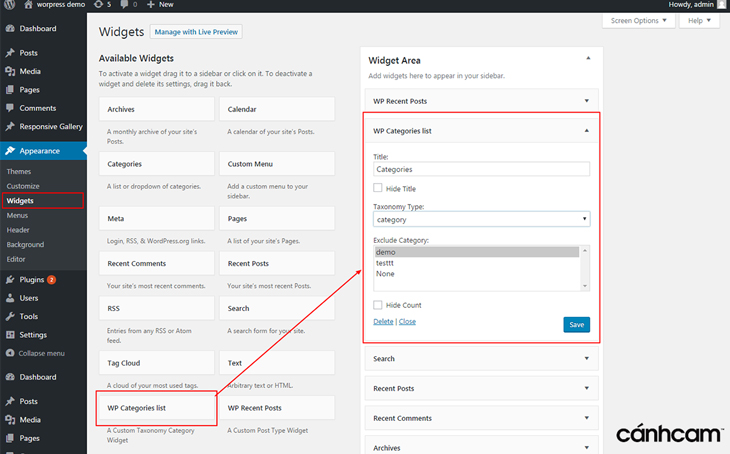Open the updates icon showing 5
This screenshot has width=730, height=454.
click(x=98, y=5)
